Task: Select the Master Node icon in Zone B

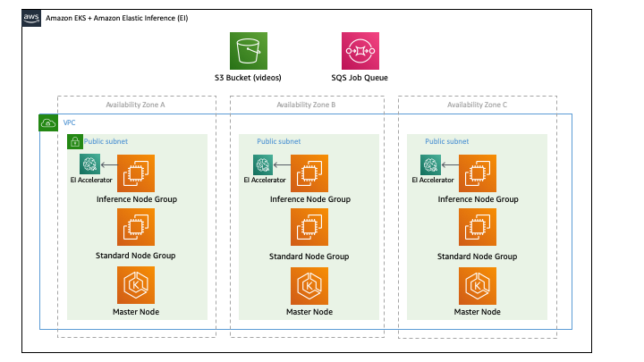Action: click(x=309, y=286)
